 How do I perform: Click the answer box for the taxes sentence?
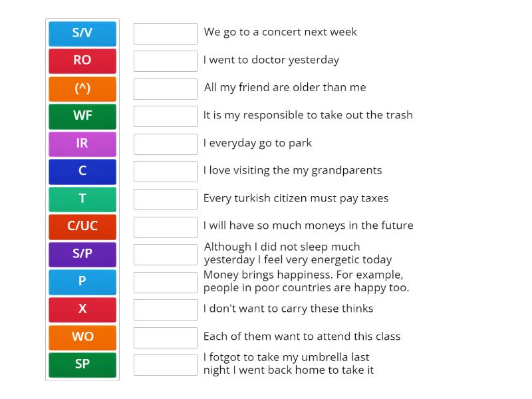coord(165,199)
